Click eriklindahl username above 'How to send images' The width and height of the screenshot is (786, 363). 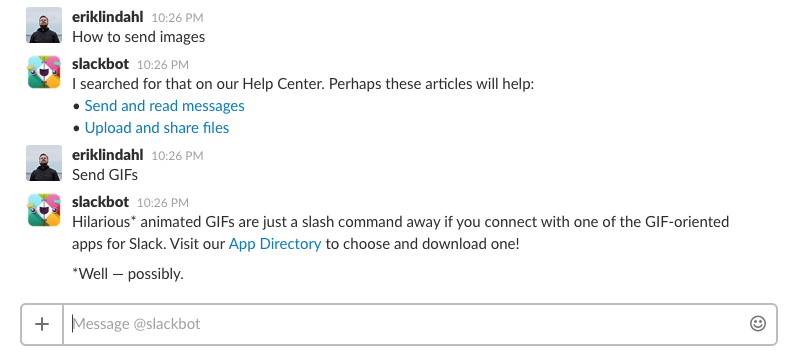(108, 17)
